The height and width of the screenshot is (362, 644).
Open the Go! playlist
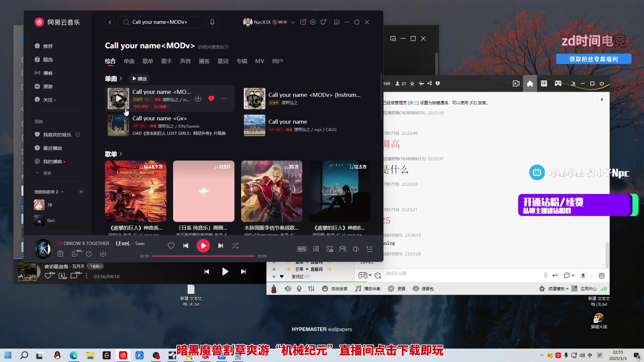point(44,221)
